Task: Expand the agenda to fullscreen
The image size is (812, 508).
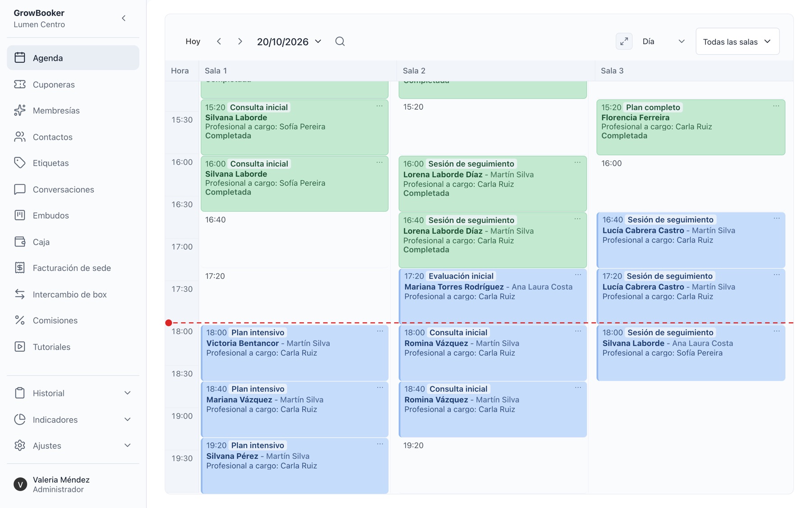Action: (x=624, y=42)
